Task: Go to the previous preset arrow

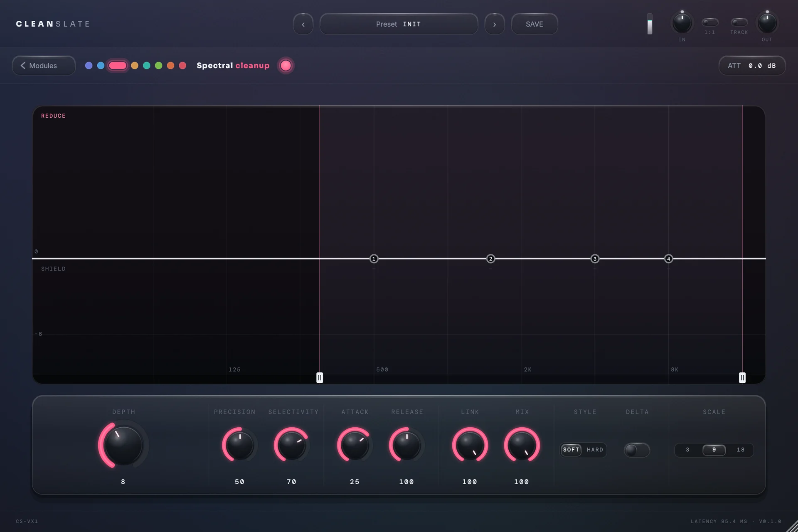Action: (303, 24)
